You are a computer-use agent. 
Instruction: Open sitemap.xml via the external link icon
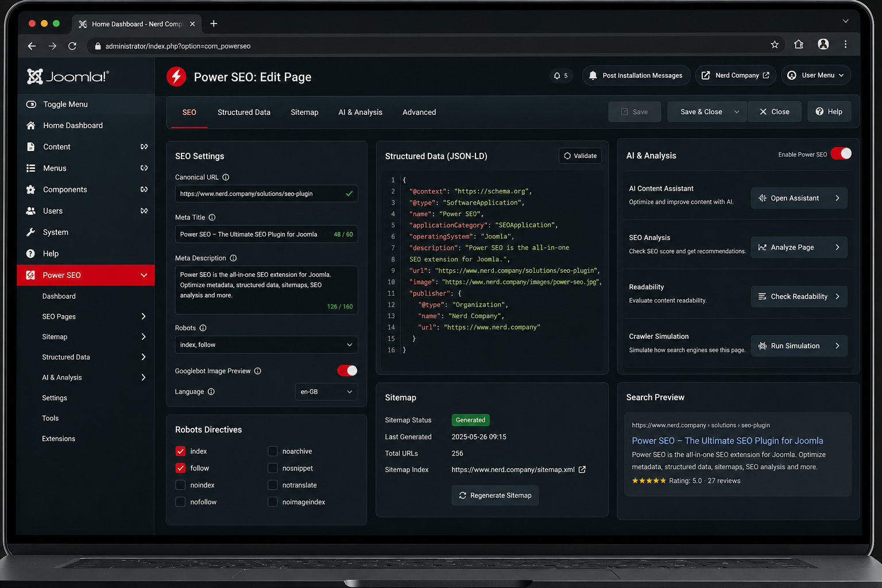[582, 470]
